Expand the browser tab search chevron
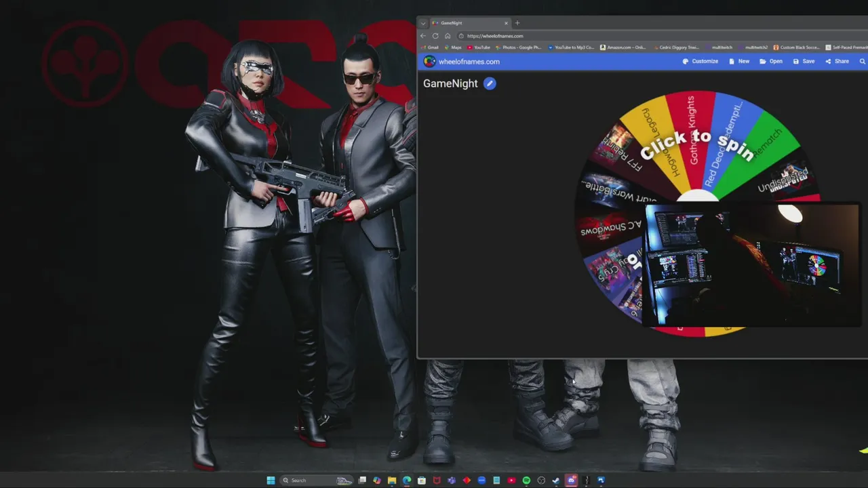 click(423, 23)
